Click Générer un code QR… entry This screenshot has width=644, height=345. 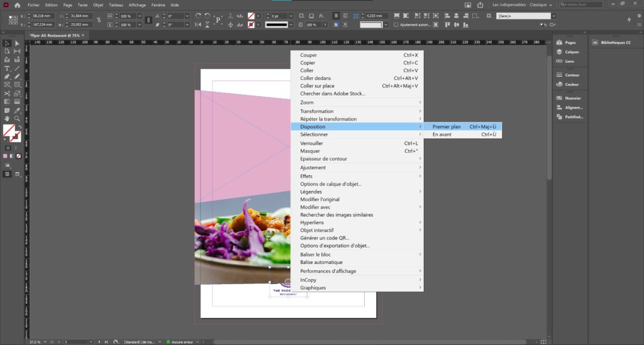(x=357, y=238)
